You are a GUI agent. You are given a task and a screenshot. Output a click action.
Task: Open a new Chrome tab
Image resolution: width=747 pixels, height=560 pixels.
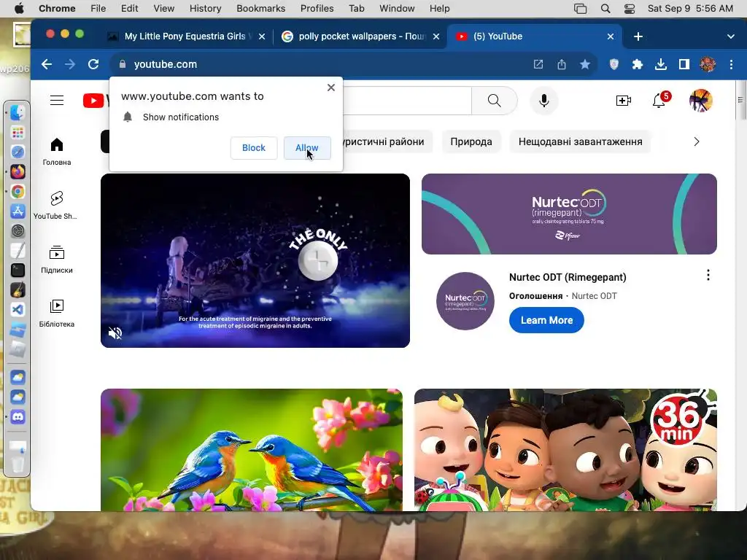point(638,36)
